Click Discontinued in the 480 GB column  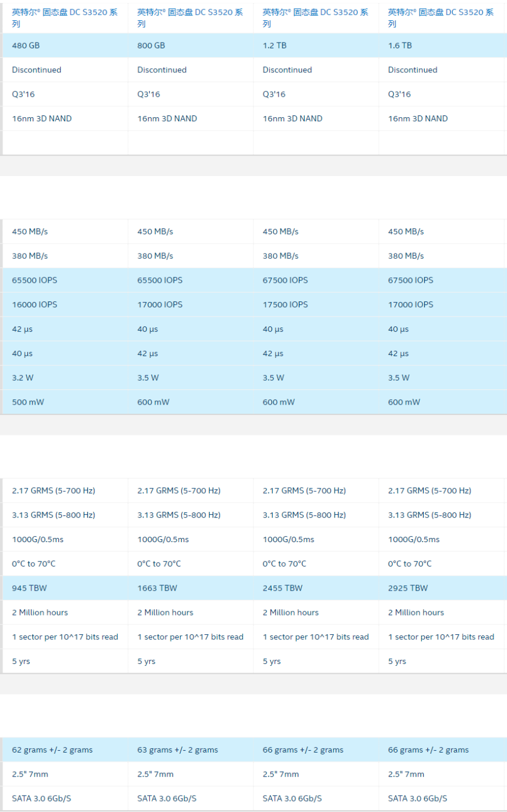pos(37,70)
